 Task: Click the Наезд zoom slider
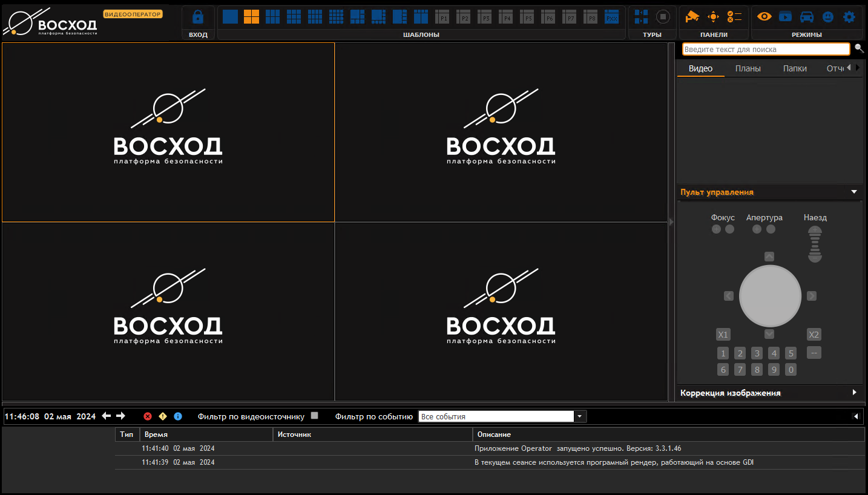(x=815, y=244)
